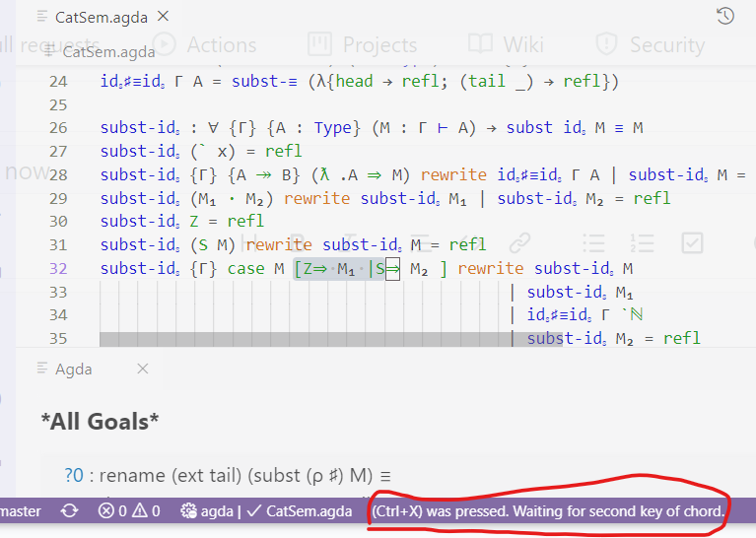
Task: Click 'refl' at the end of line 35
Action: 681,338
